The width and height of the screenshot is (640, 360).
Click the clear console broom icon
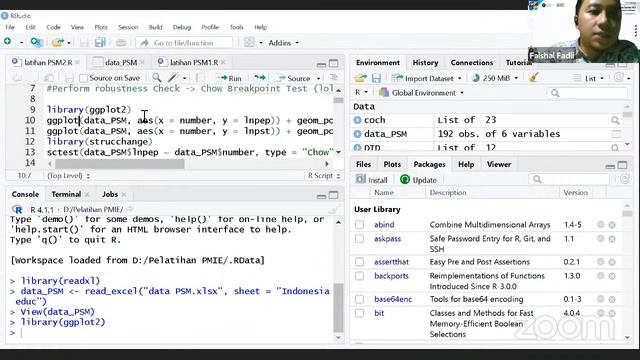coord(334,209)
